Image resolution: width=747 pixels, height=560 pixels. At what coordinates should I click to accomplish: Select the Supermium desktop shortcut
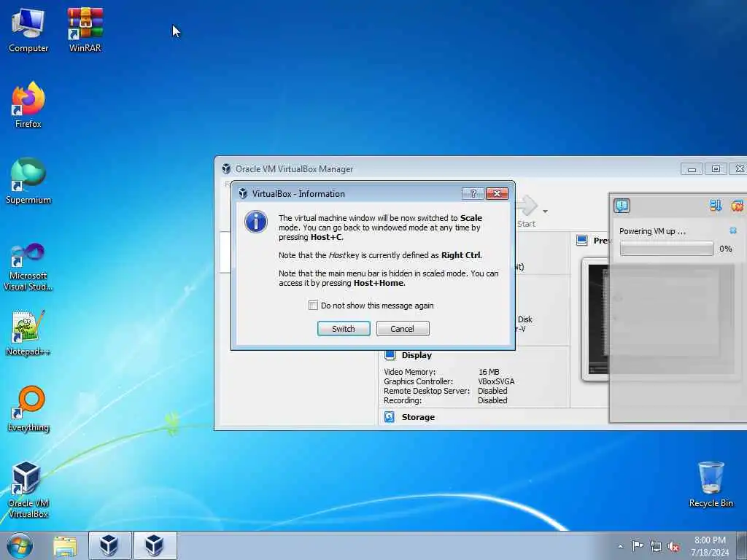(28, 181)
